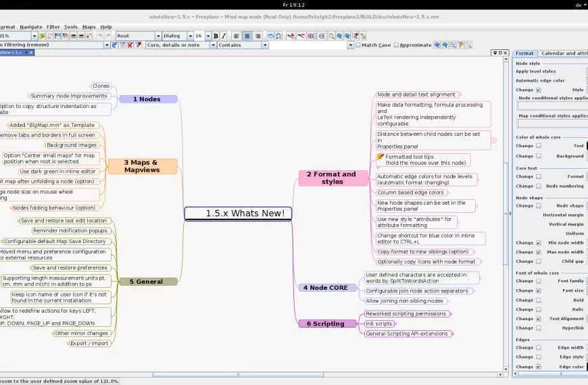Open the Filter menu
The image size is (588, 385).
[x=53, y=27]
